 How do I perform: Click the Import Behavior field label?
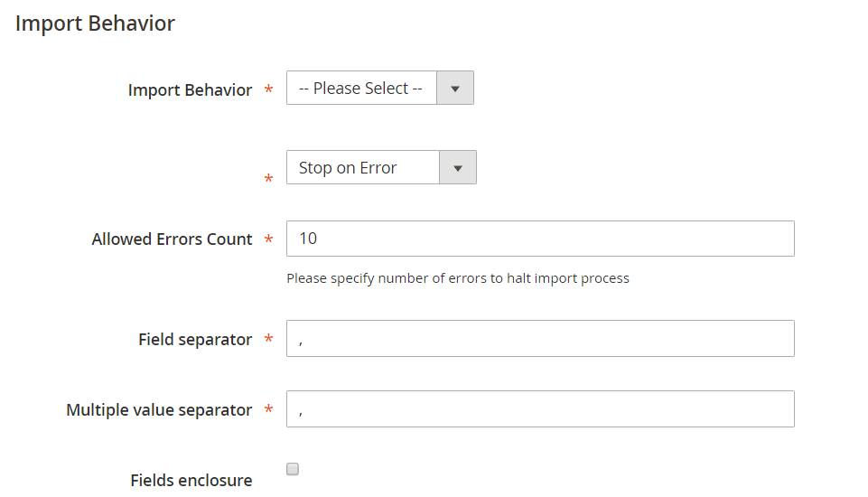(x=190, y=89)
